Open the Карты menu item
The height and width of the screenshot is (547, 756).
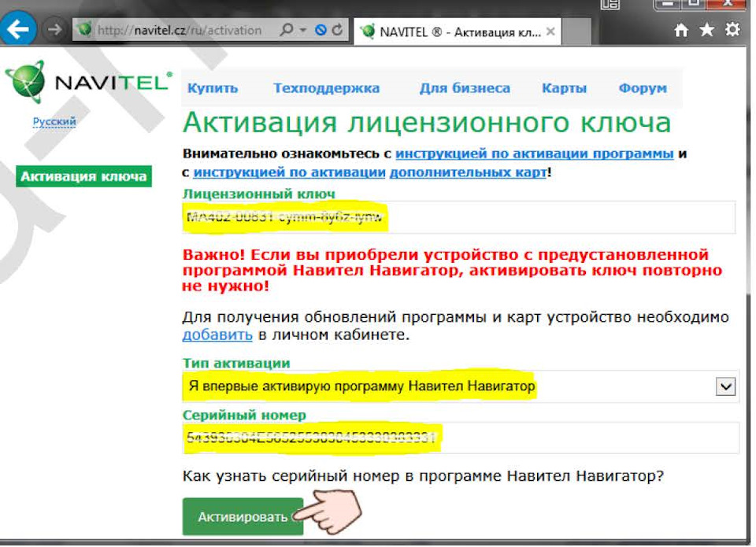click(564, 88)
